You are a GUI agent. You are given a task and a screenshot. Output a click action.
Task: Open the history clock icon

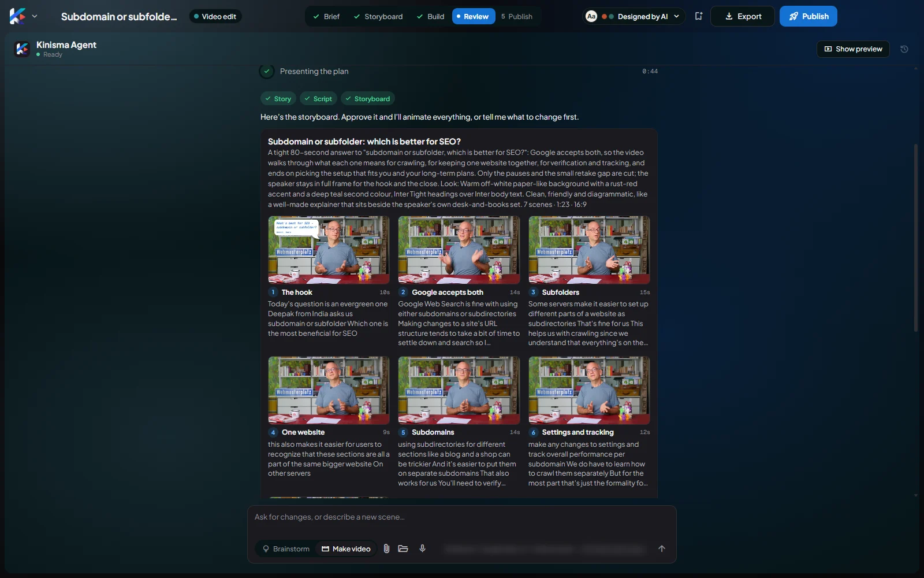[904, 49]
